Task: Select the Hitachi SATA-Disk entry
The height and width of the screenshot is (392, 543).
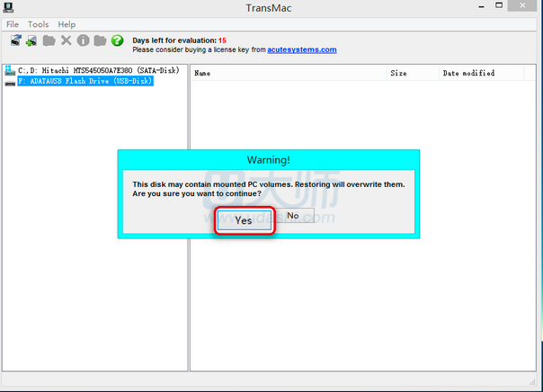Action: [99, 70]
